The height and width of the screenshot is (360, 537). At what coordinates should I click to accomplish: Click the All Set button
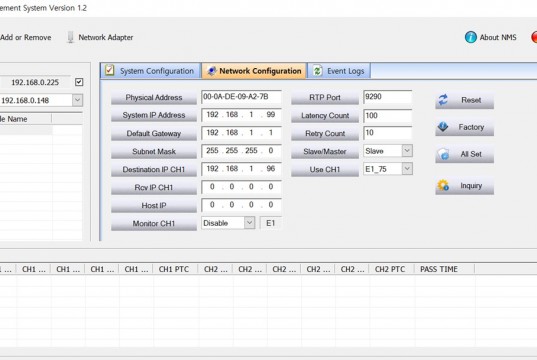pyautogui.click(x=464, y=154)
